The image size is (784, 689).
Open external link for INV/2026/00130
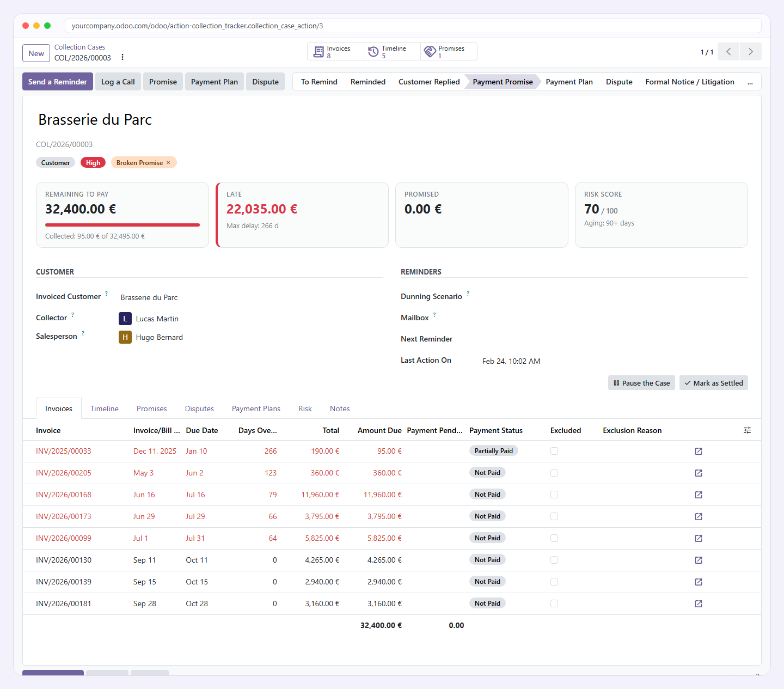tap(699, 560)
